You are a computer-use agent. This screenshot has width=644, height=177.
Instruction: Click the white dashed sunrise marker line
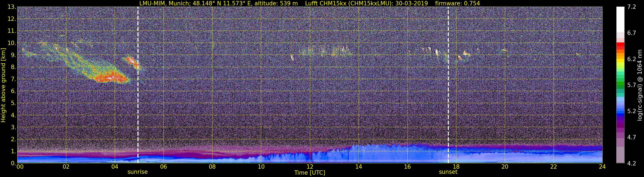tap(138, 85)
